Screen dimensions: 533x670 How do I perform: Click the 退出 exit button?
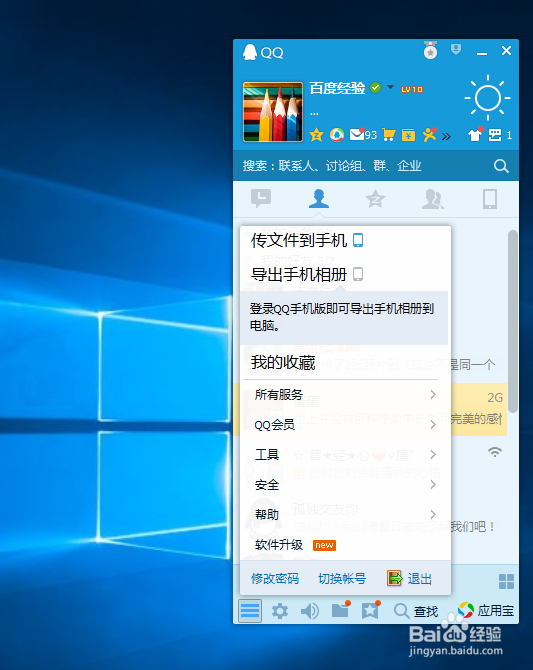click(409, 579)
